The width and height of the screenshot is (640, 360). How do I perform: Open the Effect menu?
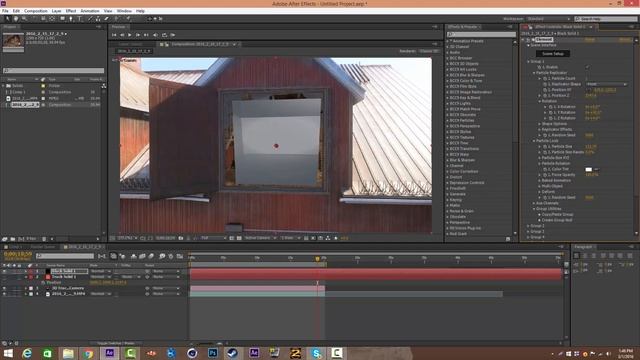[71, 11]
